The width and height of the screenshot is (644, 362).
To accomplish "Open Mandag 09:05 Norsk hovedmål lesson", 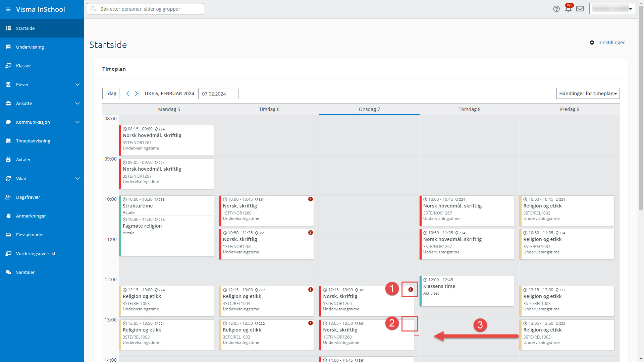I will point(166,174).
